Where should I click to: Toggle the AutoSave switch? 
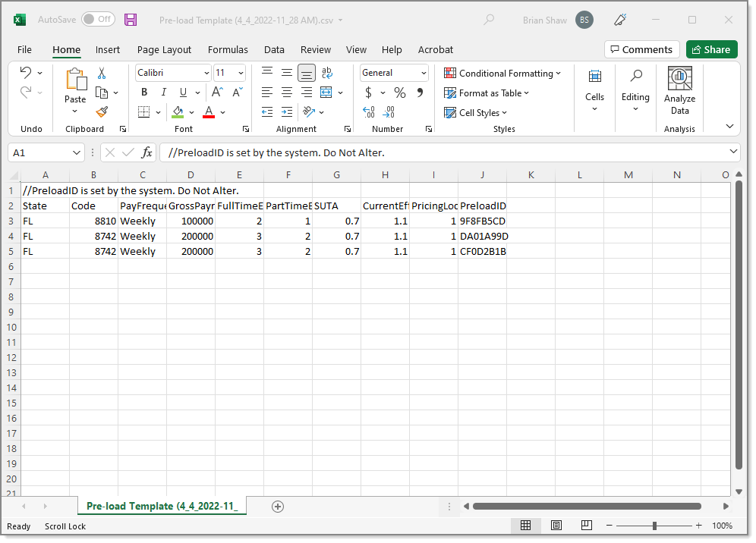pyautogui.click(x=98, y=20)
